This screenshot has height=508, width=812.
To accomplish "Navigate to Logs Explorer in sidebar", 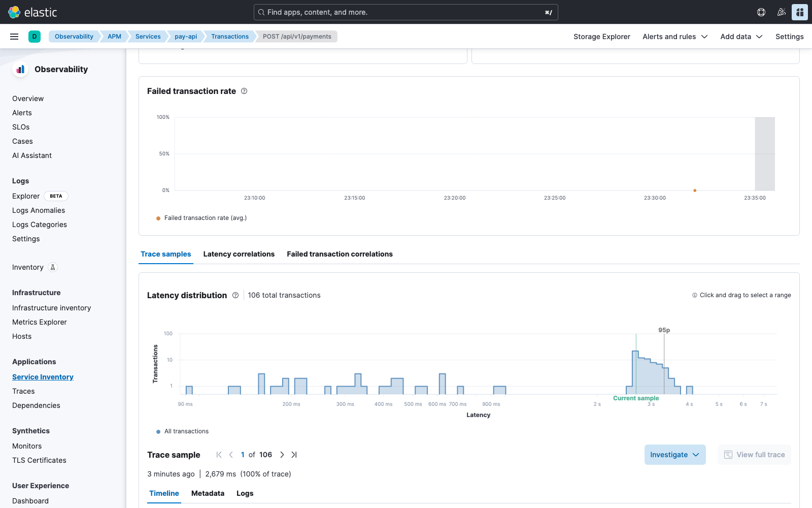I will pyautogui.click(x=26, y=196).
